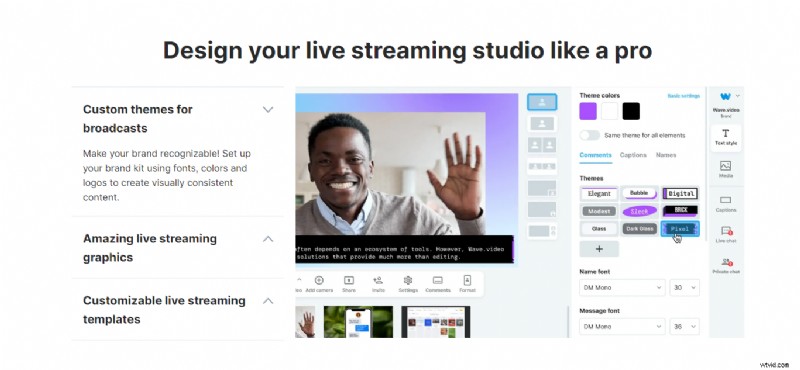The width and height of the screenshot is (800, 370).
Task: Open the brand dropdown arrow beside logo
Action: tap(738, 96)
